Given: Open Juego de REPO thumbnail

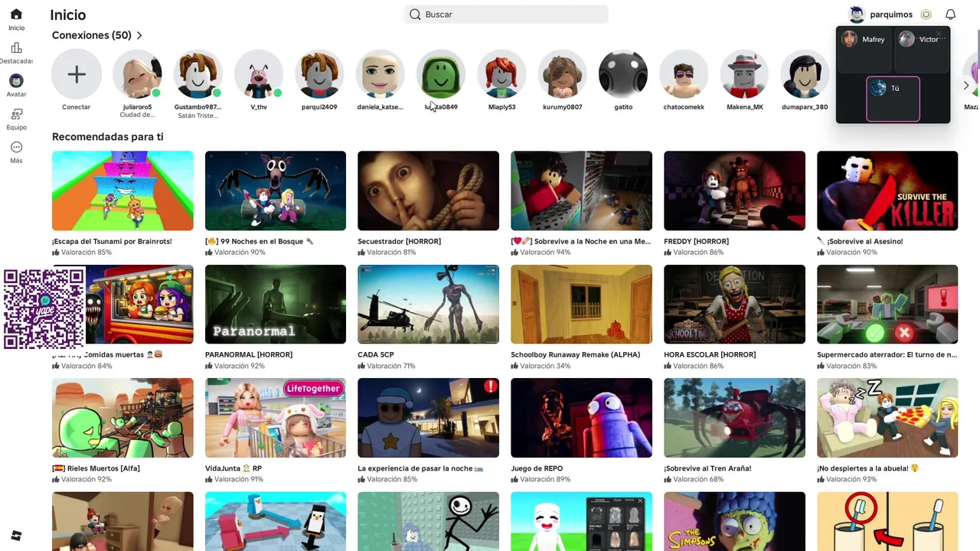Looking at the screenshot, I should coord(581,418).
